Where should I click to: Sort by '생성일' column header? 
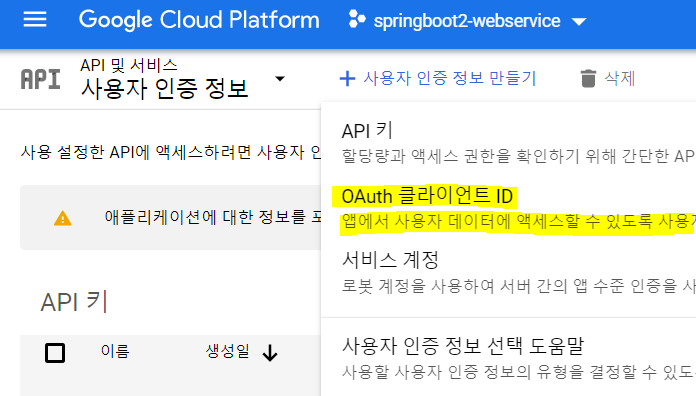coord(227,351)
